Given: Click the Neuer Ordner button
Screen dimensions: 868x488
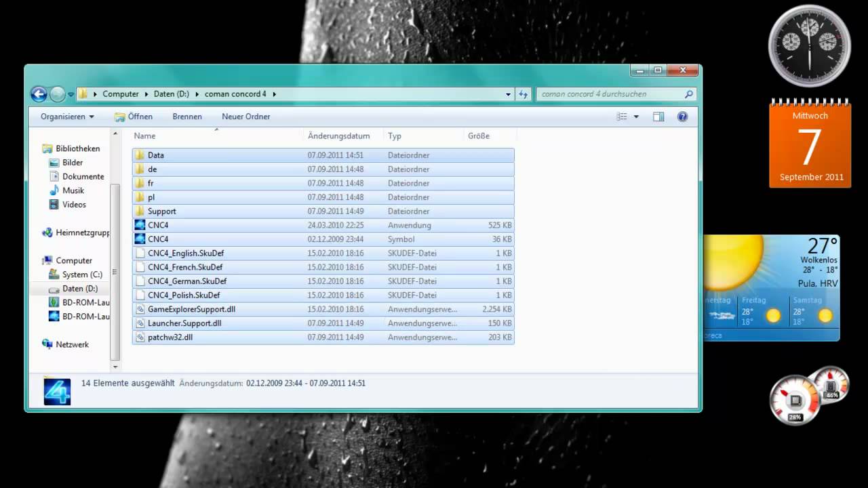Looking at the screenshot, I should pos(246,117).
